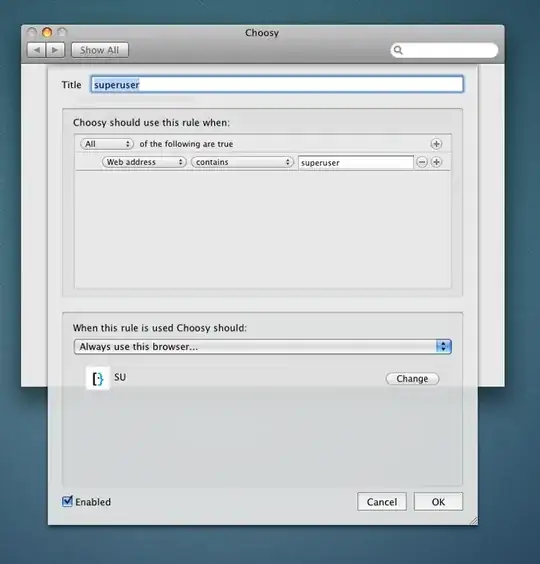Click the back navigation arrow
This screenshot has height=564, width=540.
pos(36,50)
